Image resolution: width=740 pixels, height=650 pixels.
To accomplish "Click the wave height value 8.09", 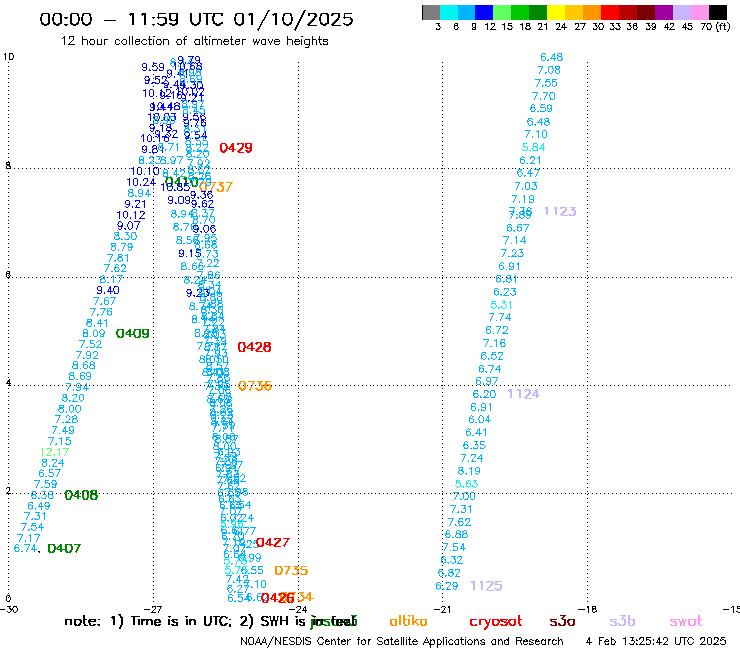I will pyautogui.click(x=94, y=334).
